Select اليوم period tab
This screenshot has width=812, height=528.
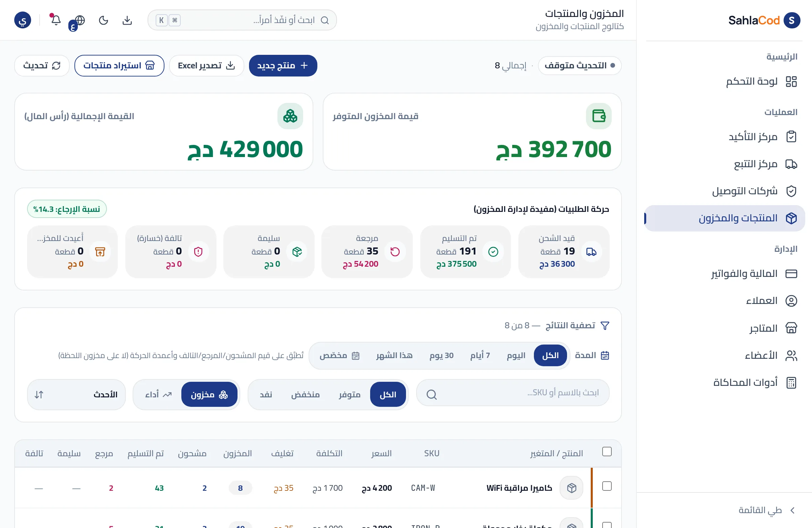pyautogui.click(x=516, y=355)
